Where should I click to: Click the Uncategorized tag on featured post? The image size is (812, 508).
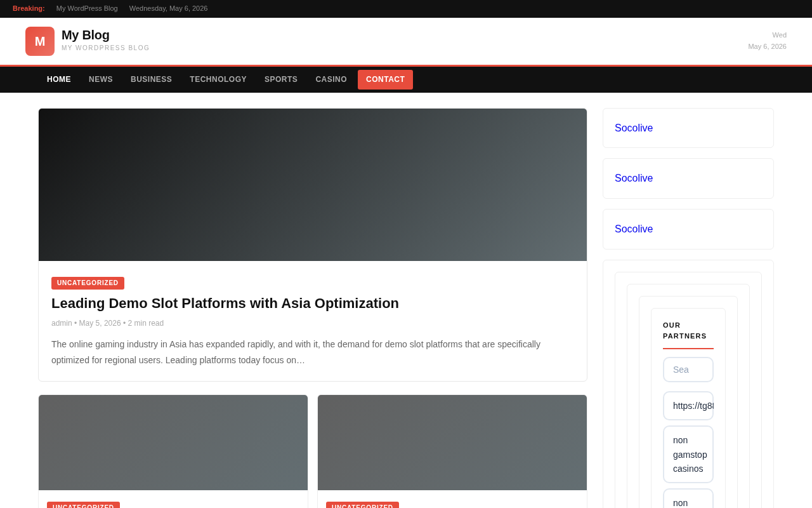click(x=88, y=283)
